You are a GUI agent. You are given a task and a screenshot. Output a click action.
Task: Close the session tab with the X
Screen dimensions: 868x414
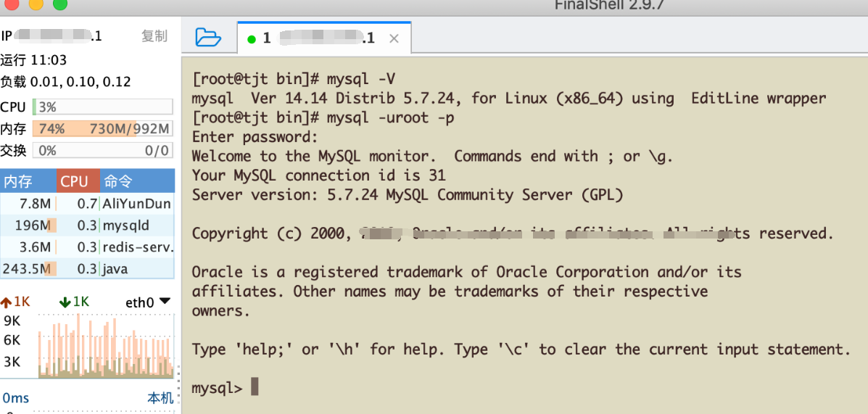click(x=394, y=38)
